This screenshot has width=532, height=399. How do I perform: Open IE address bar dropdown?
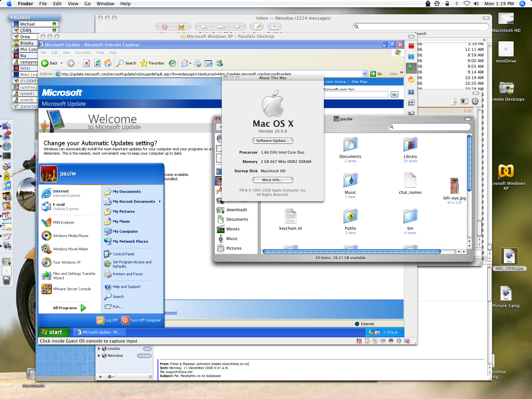click(365, 74)
